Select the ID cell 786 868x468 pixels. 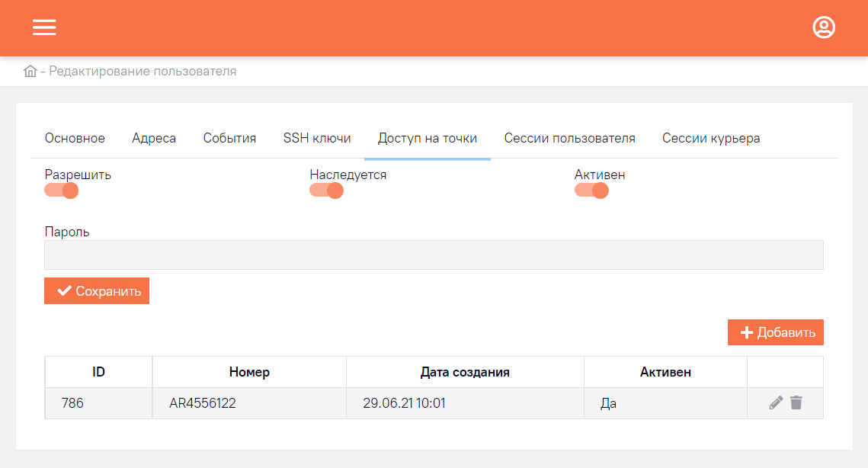pos(98,403)
